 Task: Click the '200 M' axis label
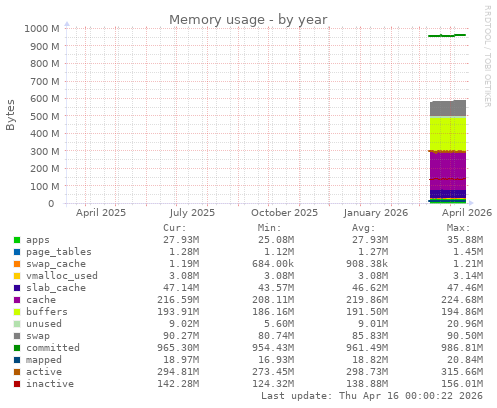(x=45, y=169)
